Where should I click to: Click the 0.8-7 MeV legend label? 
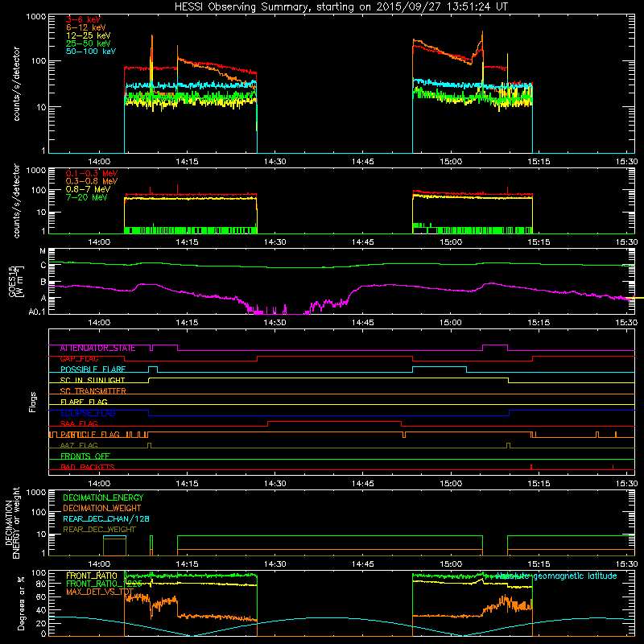click(x=88, y=189)
